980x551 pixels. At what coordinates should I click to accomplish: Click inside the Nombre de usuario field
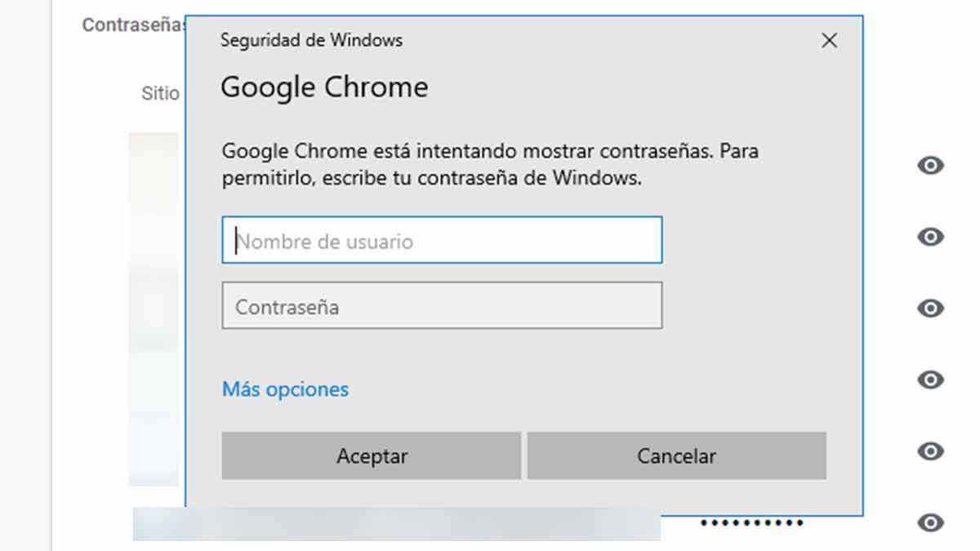[x=441, y=240]
